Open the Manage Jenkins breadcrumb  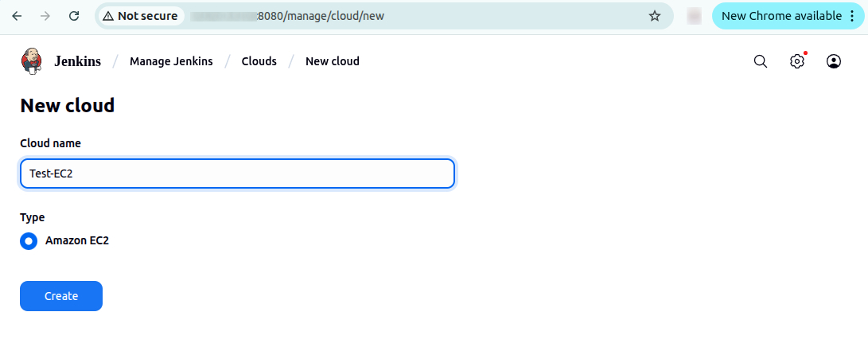171,61
